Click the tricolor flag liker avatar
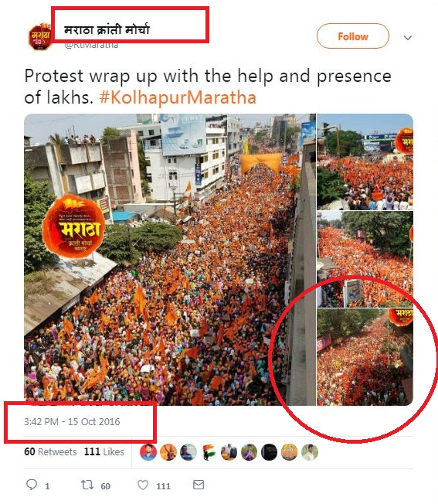 [x=209, y=452]
